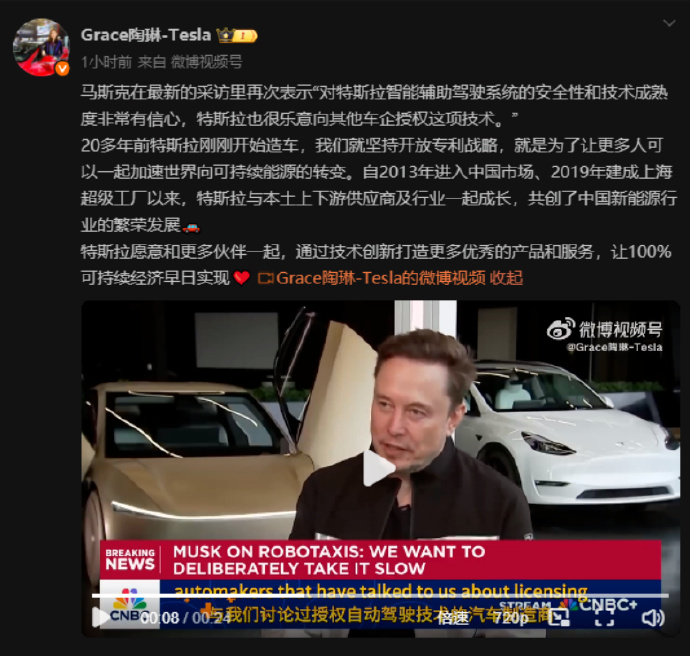Seek on the video progress bar

point(380,596)
